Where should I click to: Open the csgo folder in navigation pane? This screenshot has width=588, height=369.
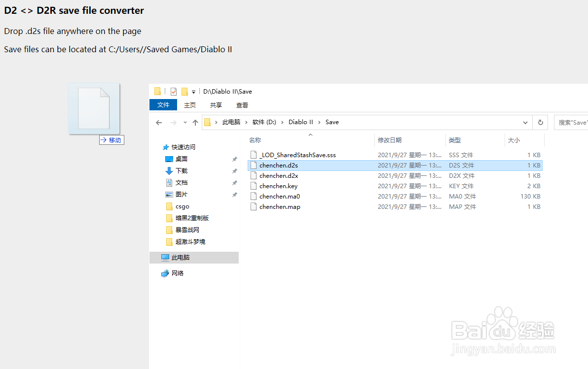pyautogui.click(x=182, y=206)
